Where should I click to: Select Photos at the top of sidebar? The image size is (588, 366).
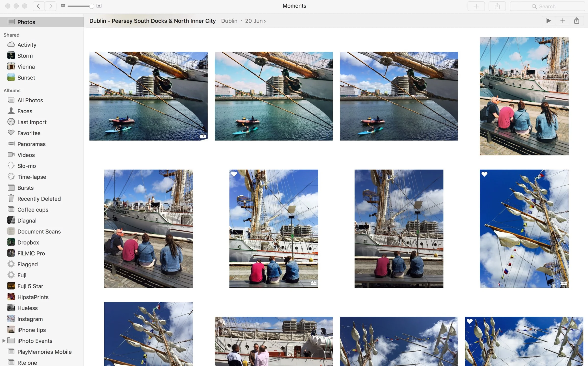(26, 22)
